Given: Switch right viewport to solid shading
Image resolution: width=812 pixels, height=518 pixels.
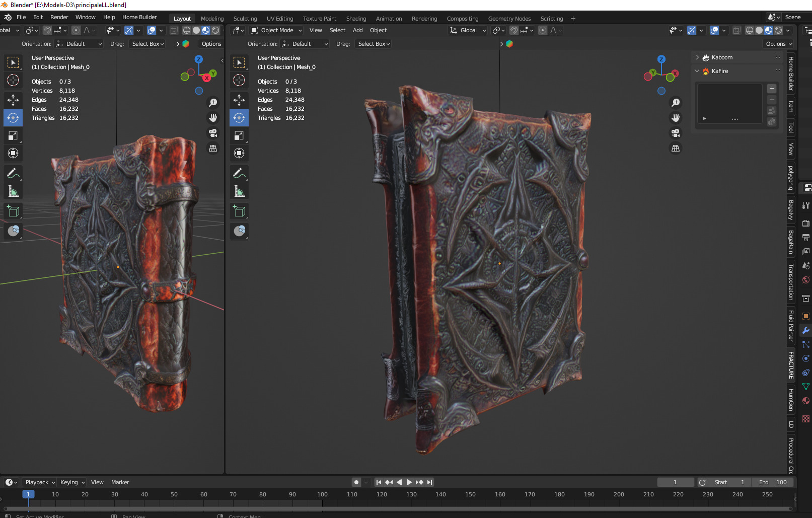Looking at the screenshot, I should pos(759,30).
